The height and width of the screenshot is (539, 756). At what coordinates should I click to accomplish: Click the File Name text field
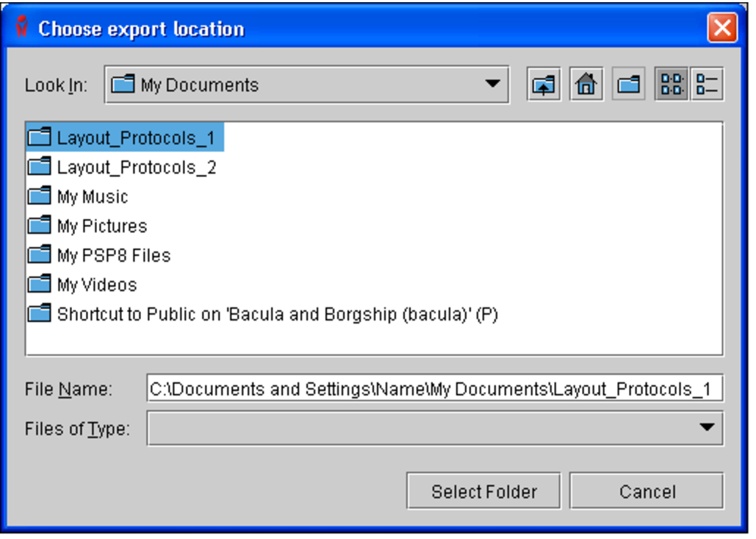(x=434, y=389)
